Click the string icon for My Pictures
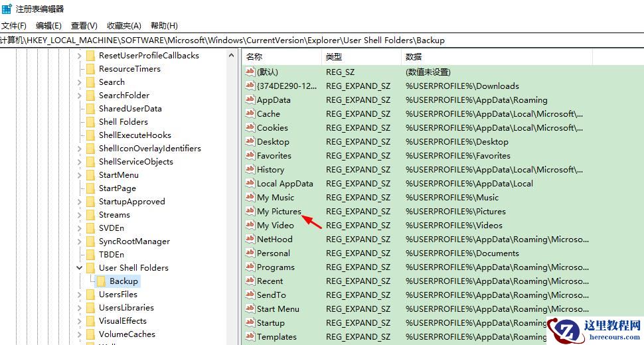This screenshot has width=644, height=345. pos(250,211)
